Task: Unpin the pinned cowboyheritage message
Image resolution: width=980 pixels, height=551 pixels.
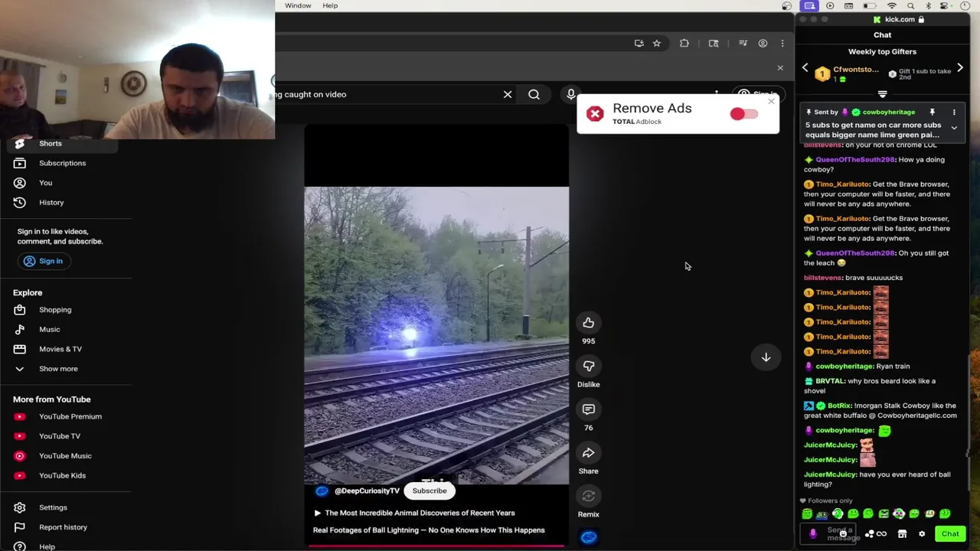Action: tap(932, 112)
